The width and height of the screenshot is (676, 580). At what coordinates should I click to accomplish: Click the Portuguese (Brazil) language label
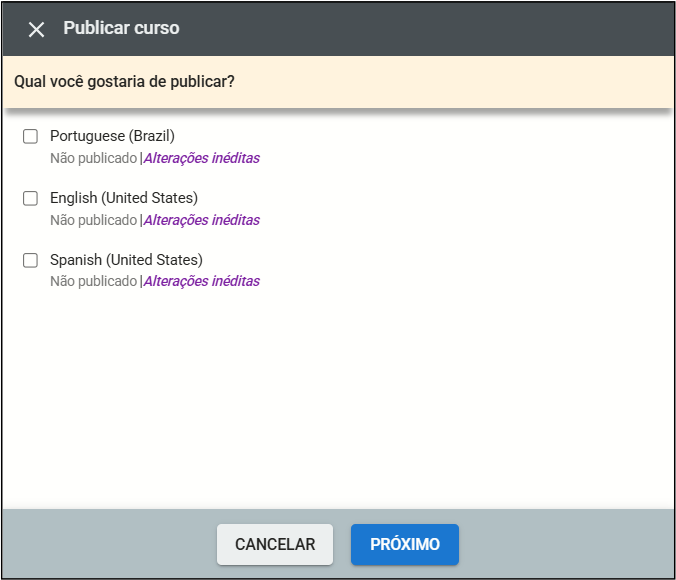112,136
